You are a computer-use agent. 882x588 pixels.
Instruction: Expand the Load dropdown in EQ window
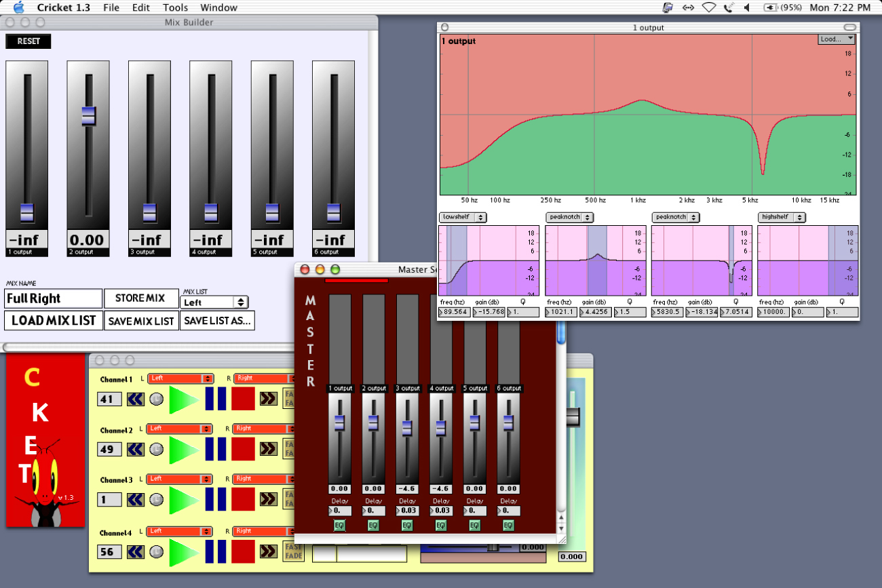click(x=836, y=39)
